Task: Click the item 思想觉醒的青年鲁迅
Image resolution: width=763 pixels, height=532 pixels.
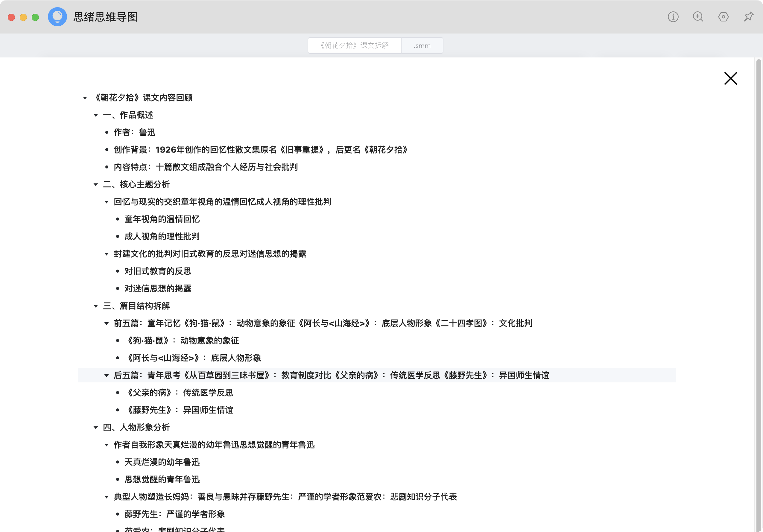Action: pos(162,480)
